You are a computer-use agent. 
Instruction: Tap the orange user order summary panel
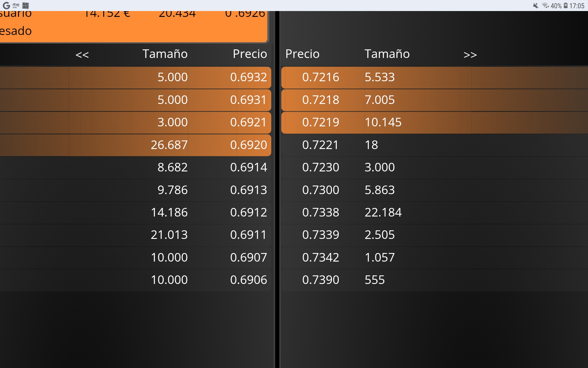[x=133, y=26]
